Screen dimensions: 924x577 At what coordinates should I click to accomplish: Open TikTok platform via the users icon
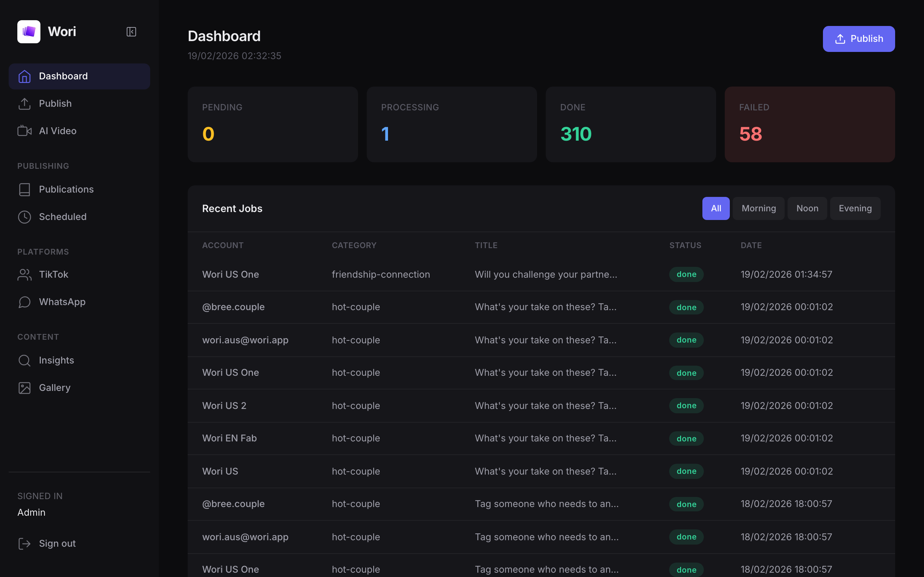[25, 274]
